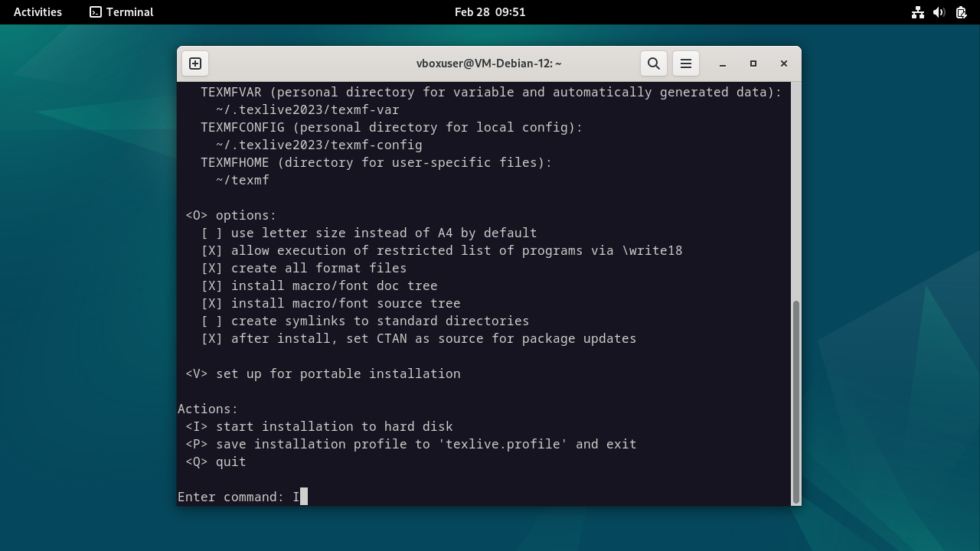Minimize the terminal window
This screenshot has height=551, width=980.
coord(723,64)
